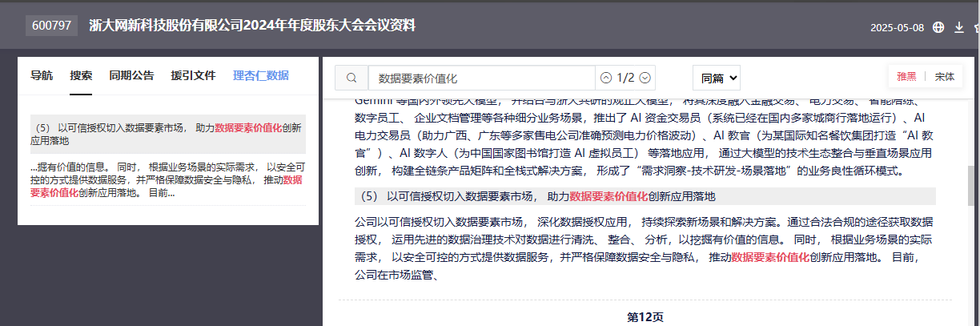Click the document vertical scrollbar thumb
This screenshot has width=980, height=326.
coord(972,186)
